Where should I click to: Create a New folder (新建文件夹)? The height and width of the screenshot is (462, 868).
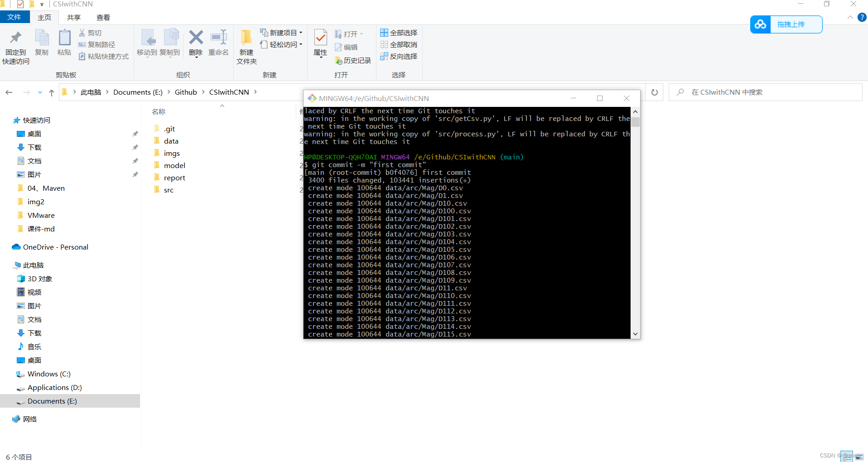246,47
